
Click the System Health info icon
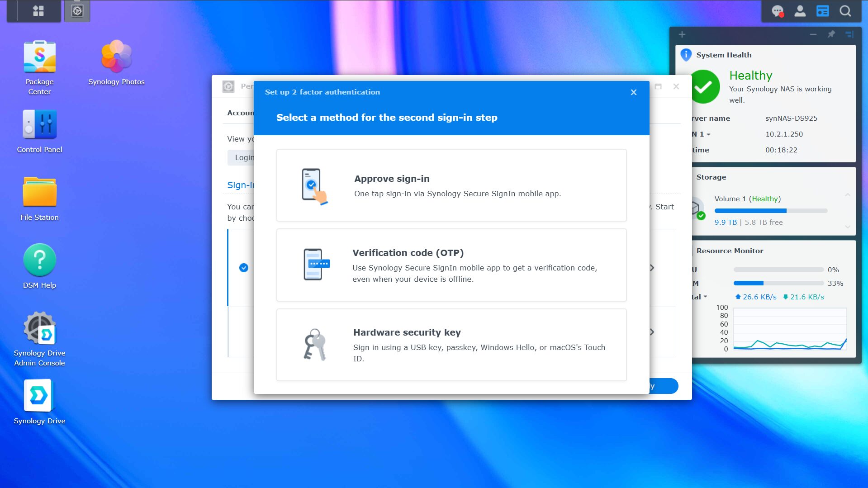pos(686,55)
